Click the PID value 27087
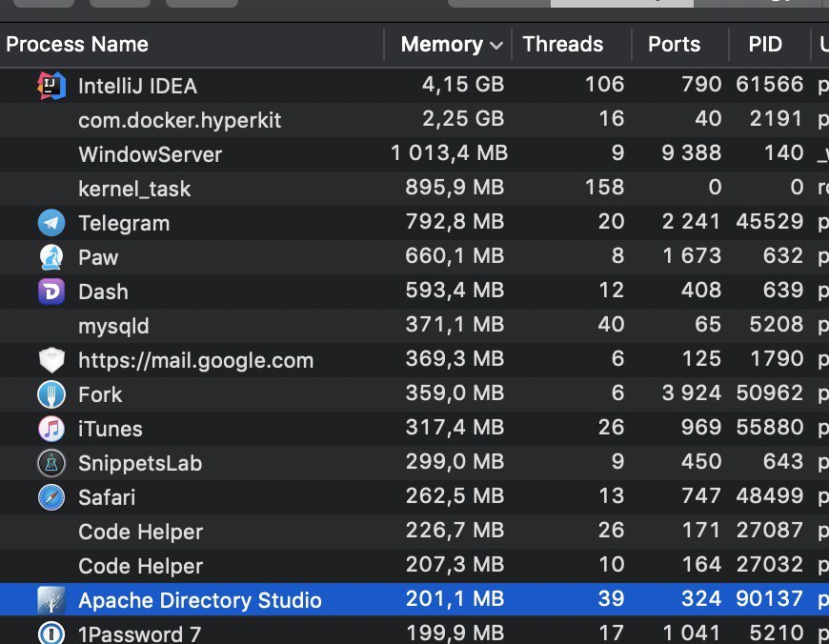Image resolution: width=829 pixels, height=644 pixels. 770,531
